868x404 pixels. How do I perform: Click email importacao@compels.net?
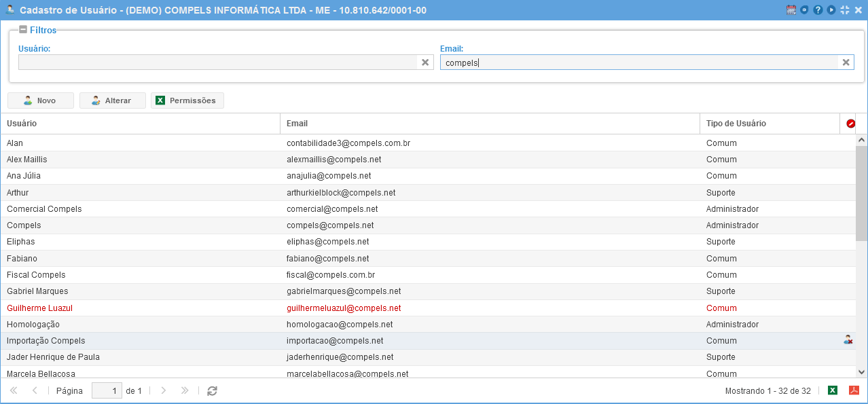point(335,341)
